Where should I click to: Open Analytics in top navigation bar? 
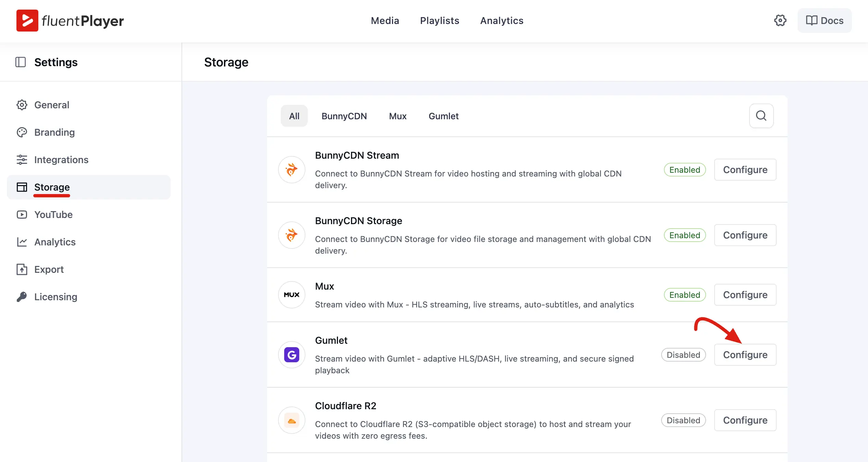[x=502, y=21]
